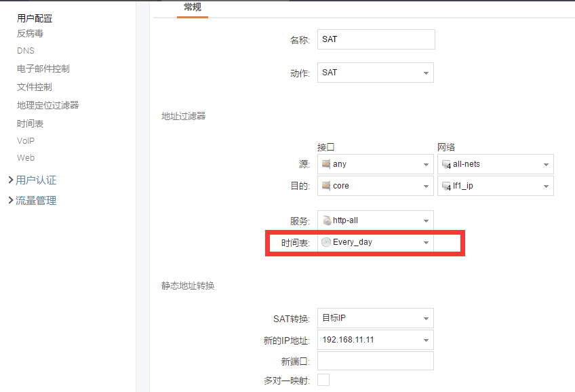Click the service icon next to http-all

(326, 220)
